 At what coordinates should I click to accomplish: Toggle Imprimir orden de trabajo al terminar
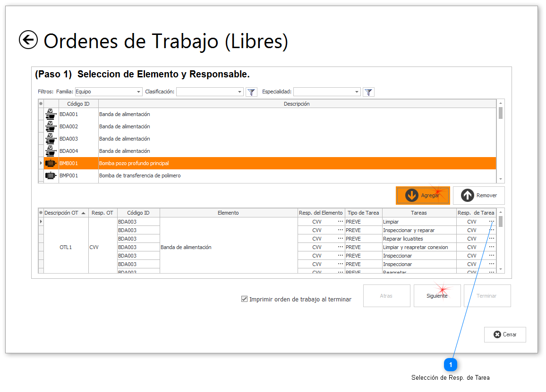244,299
